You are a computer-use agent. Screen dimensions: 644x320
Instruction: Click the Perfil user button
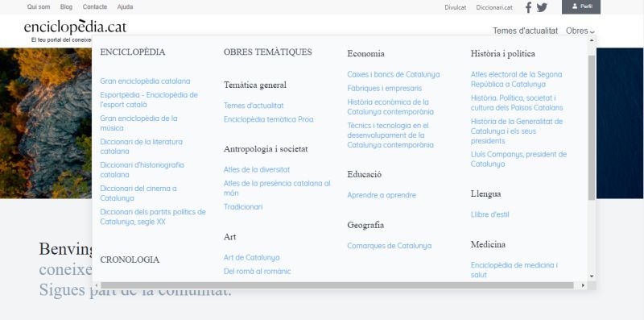[581, 6]
